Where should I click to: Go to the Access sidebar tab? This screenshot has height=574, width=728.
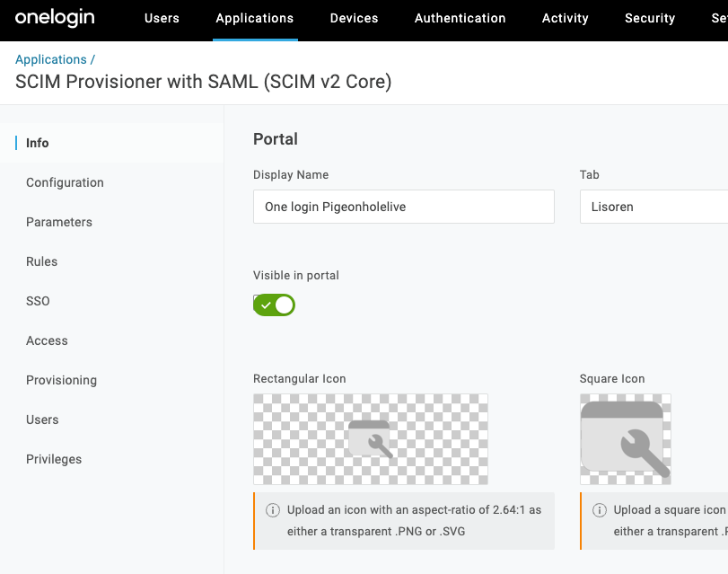coord(47,340)
